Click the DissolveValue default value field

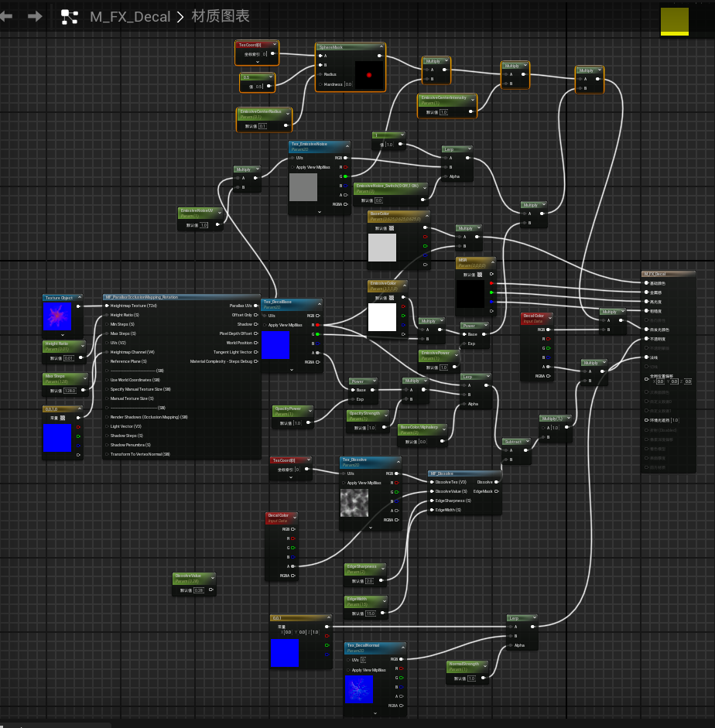point(197,590)
